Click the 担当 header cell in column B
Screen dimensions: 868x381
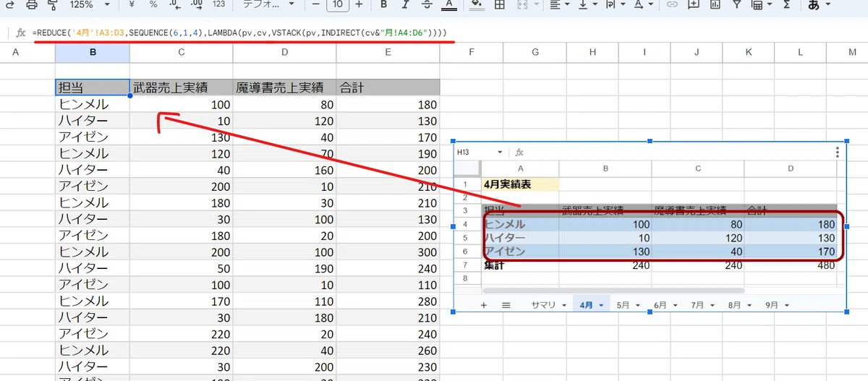93,87
